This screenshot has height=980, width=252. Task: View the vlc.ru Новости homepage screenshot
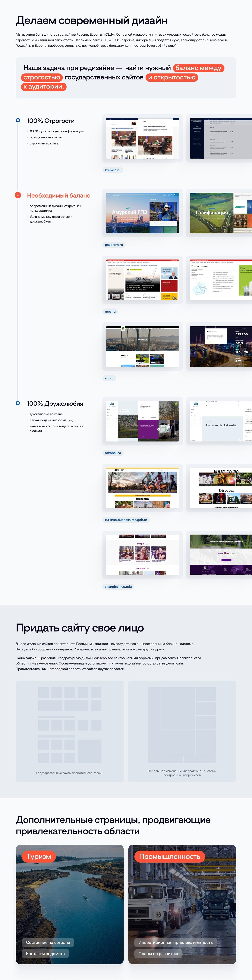click(143, 347)
